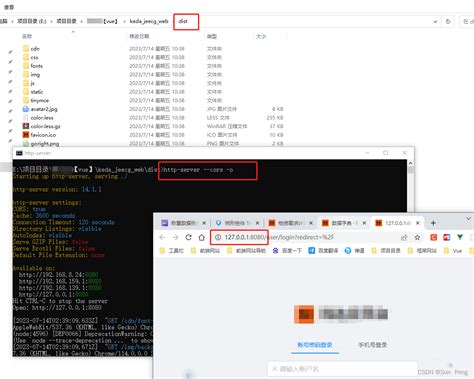The height and width of the screenshot is (379, 474).
Task: Reload the page in the browser
Action: pos(188,237)
